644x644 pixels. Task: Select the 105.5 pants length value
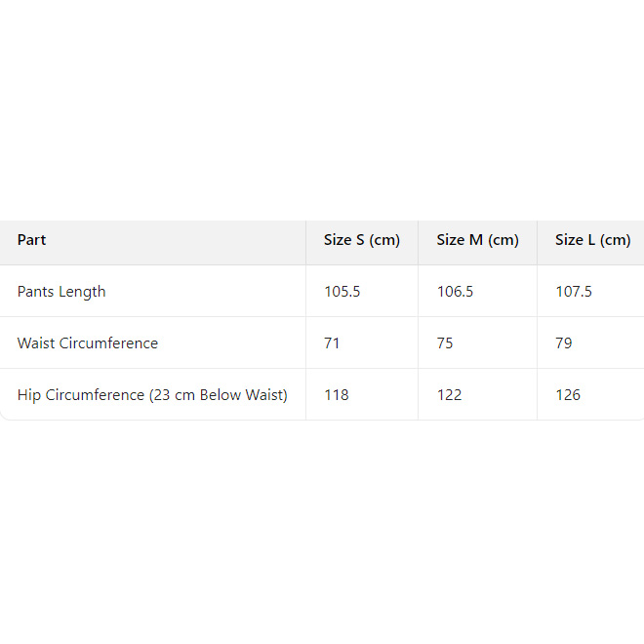tap(342, 292)
